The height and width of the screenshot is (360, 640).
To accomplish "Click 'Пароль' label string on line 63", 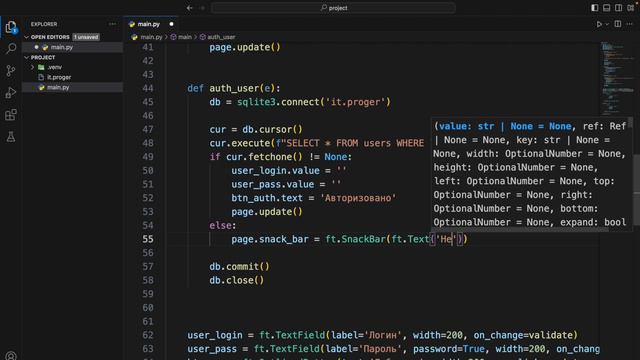I will tap(380, 349).
